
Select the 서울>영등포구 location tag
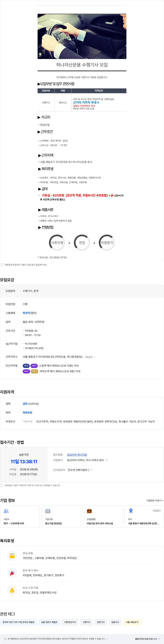tap(132, 622)
